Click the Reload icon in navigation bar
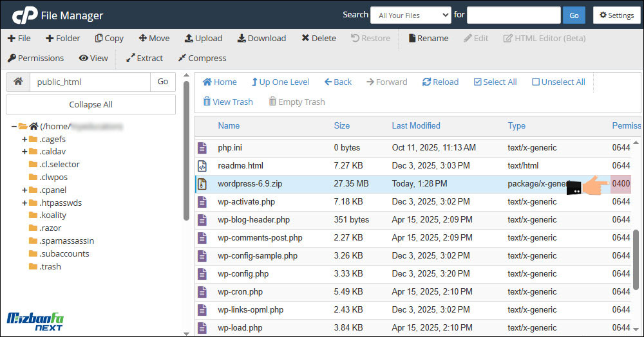This screenshot has height=337, width=644. point(426,82)
